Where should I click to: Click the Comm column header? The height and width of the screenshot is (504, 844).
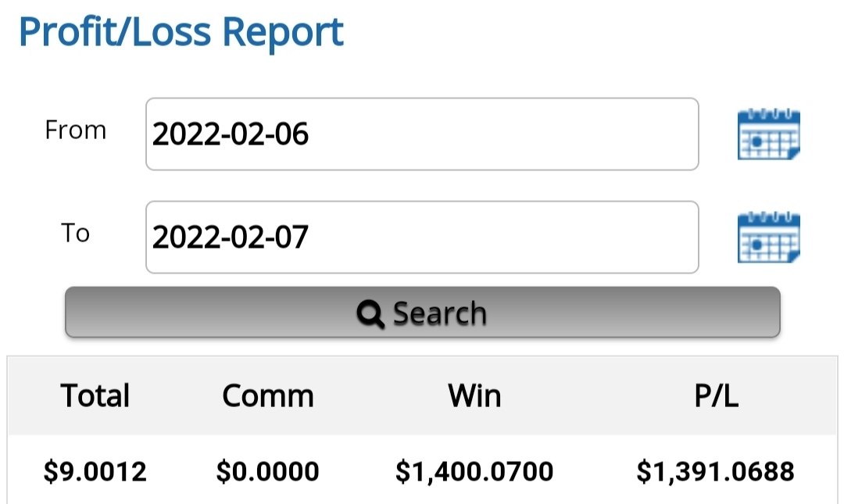click(x=268, y=395)
